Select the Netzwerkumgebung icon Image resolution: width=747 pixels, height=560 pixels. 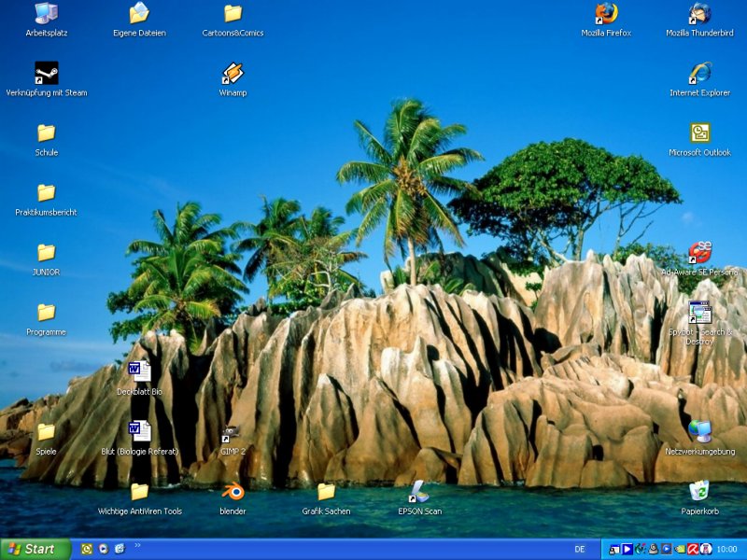point(699,432)
